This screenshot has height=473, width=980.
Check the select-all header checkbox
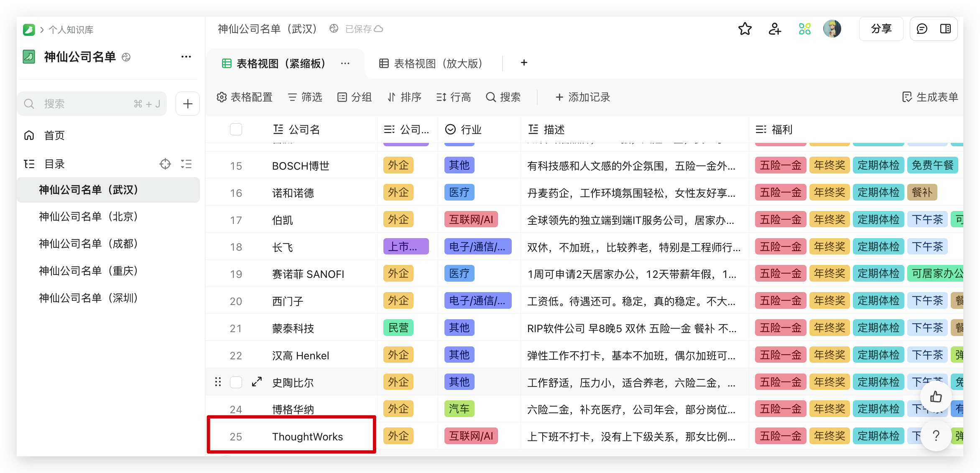[236, 130]
